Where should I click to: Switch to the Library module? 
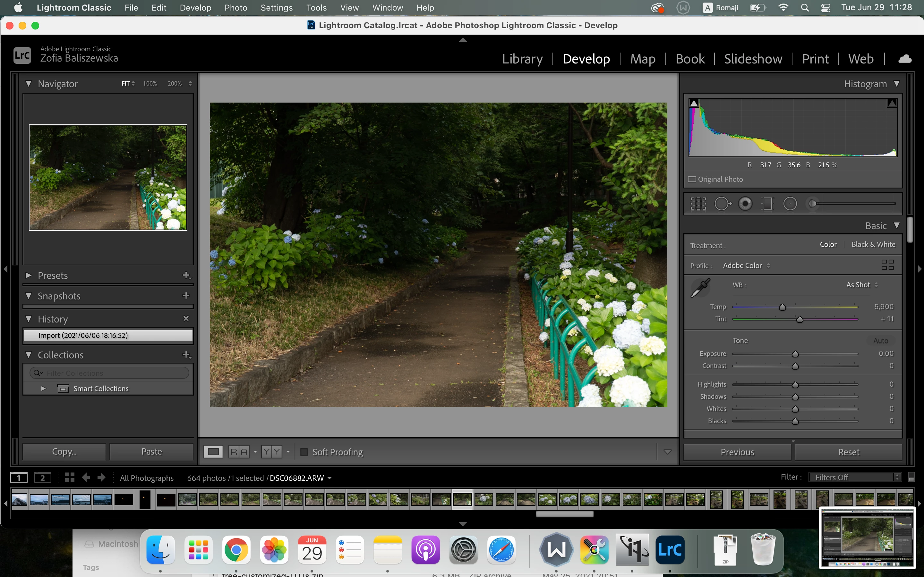click(522, 59)
